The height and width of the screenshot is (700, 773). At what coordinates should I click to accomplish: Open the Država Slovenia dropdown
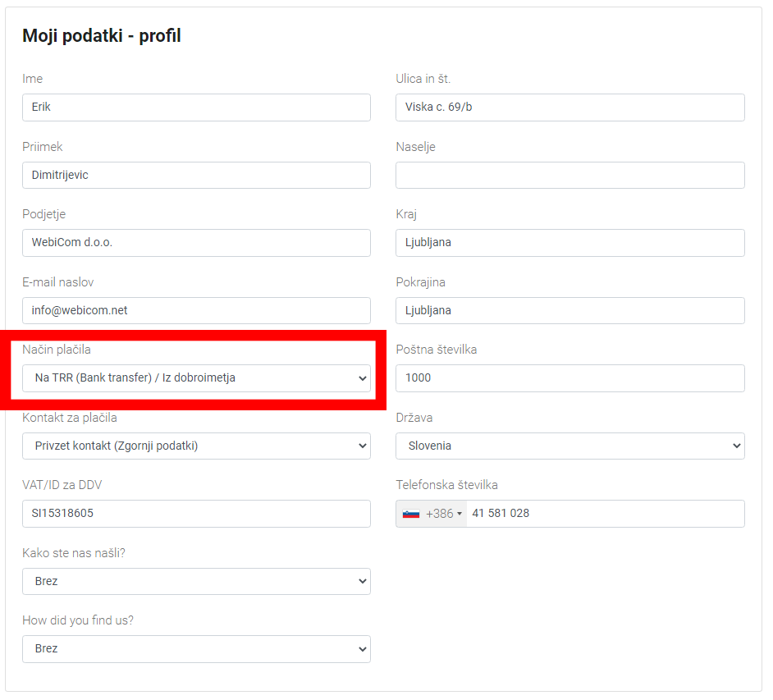(x=569, y=446)
